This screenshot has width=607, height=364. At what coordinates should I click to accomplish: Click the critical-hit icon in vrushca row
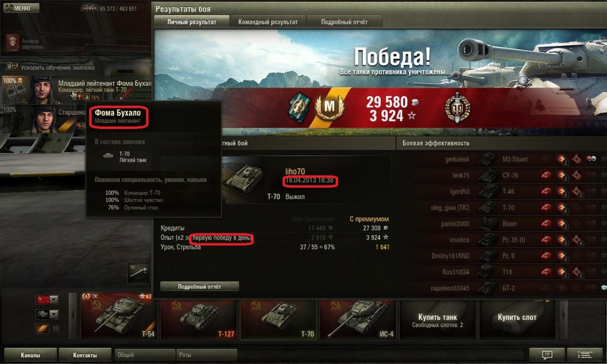[x=577, y=240]
